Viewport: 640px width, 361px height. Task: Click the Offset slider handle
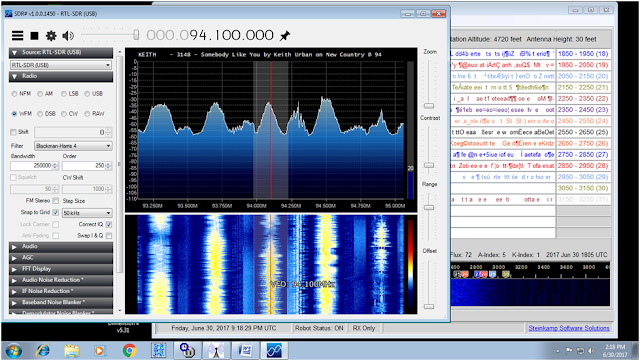click(x=429, y=306)
